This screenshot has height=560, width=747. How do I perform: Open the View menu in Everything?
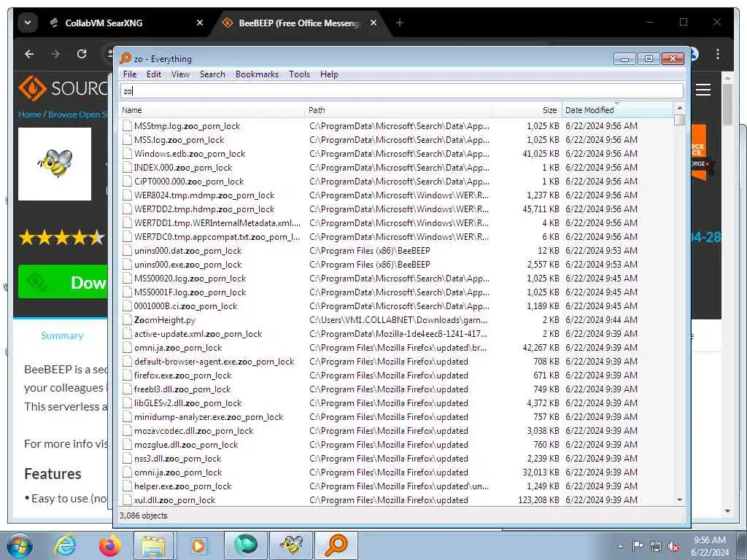tap(181, 74)
